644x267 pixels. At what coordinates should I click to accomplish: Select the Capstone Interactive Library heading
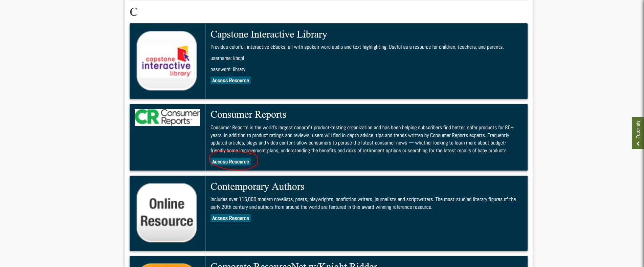coord(269,35)
